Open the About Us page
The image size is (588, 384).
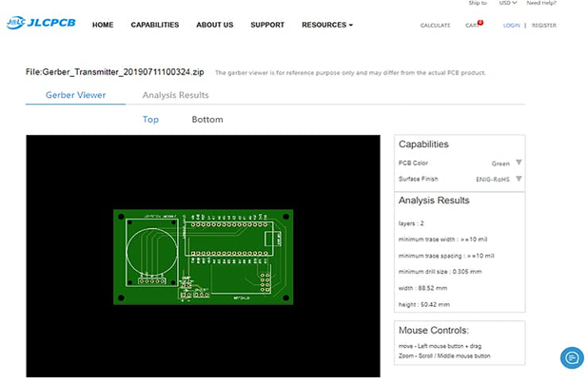coord(214,25)
